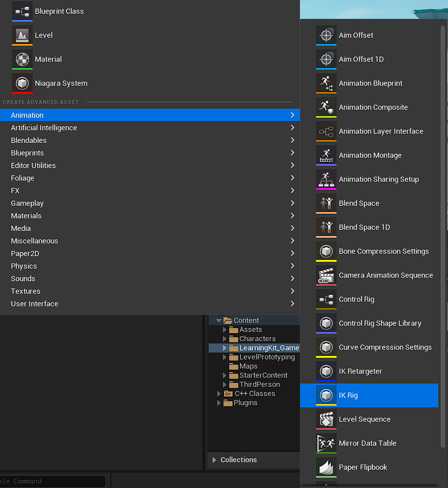Screen dimensions: 448x488
Task: Open the Sounds submenu
Action: point(150,278)
